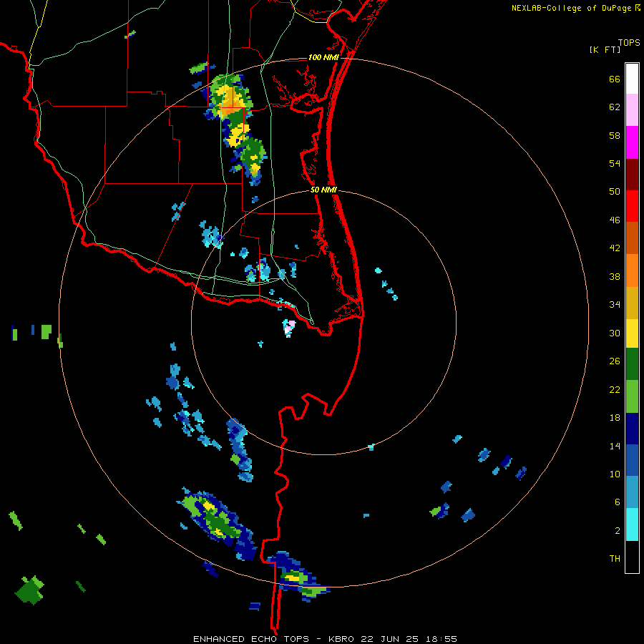Pick the cyan legend color block

632,524
